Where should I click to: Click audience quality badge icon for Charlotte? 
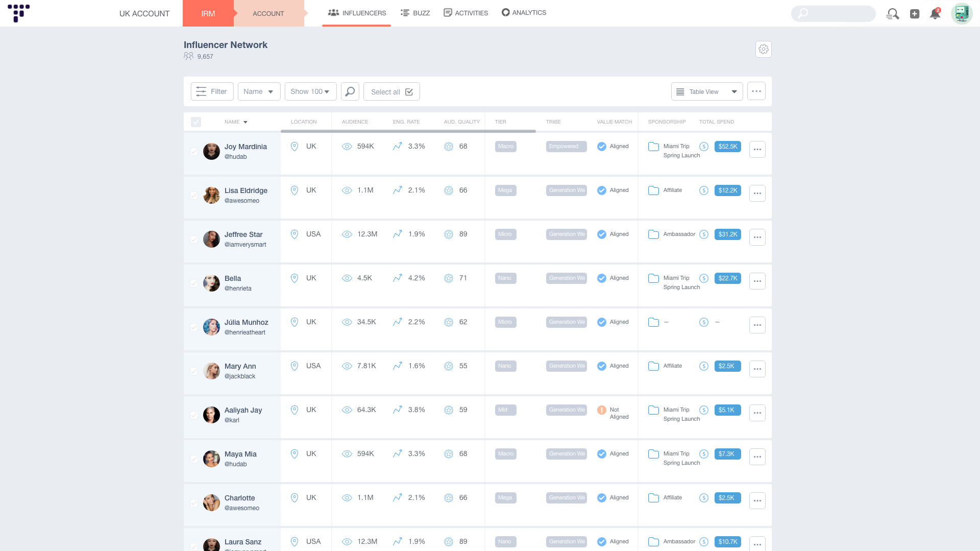(449, 498)
